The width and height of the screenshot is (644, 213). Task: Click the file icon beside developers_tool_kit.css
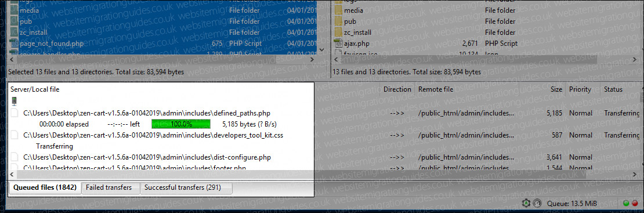pos(15,135)
